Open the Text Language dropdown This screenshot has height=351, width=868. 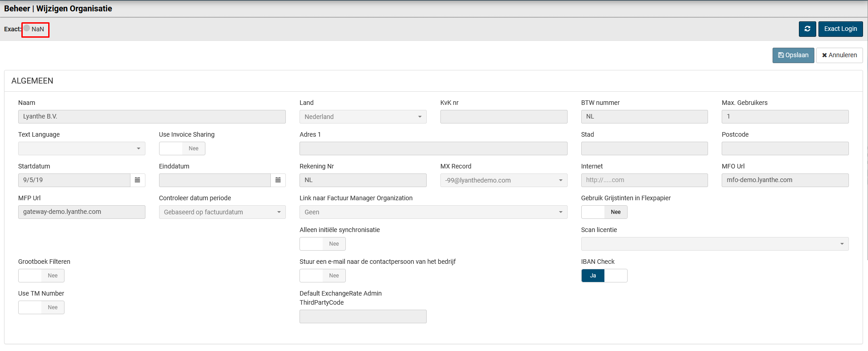pyautogui.click(x=82, y=148)
